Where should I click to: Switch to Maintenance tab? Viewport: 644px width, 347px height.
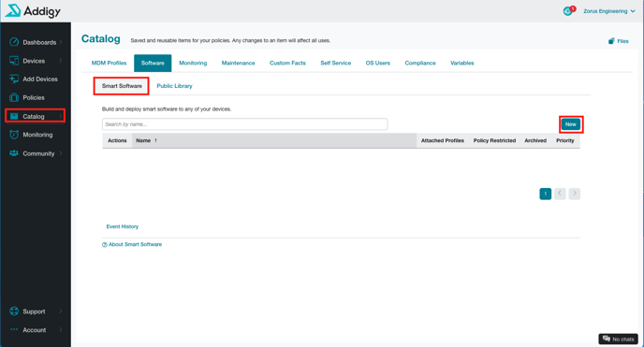pyautogui.click(x=238, y=63)
